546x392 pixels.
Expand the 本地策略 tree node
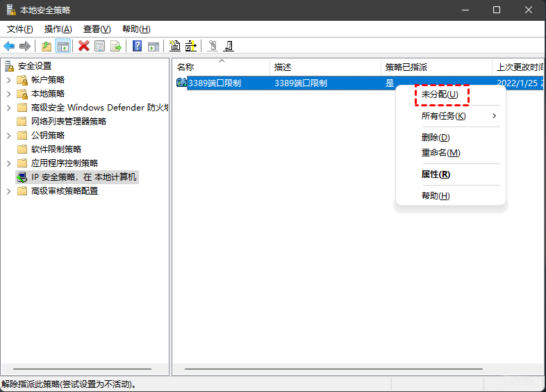point(9,94)
